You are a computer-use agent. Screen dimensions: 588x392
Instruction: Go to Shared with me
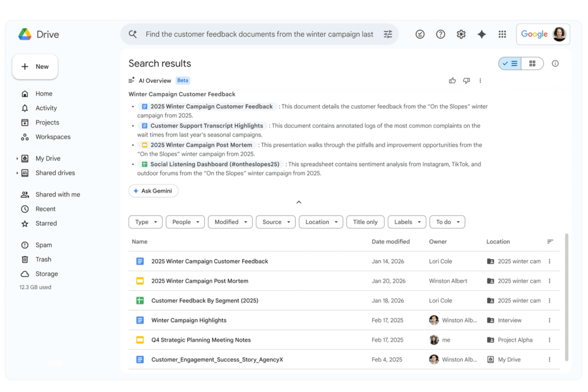(57, 195)
